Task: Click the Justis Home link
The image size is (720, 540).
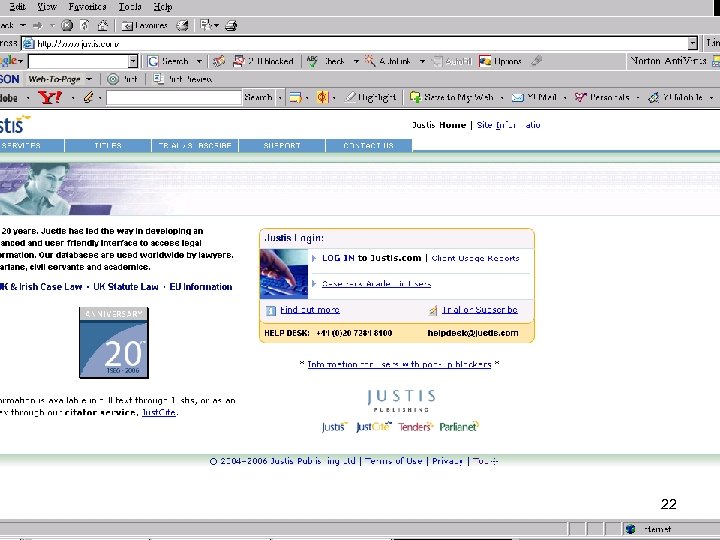Action: click(x=439, y=125)
